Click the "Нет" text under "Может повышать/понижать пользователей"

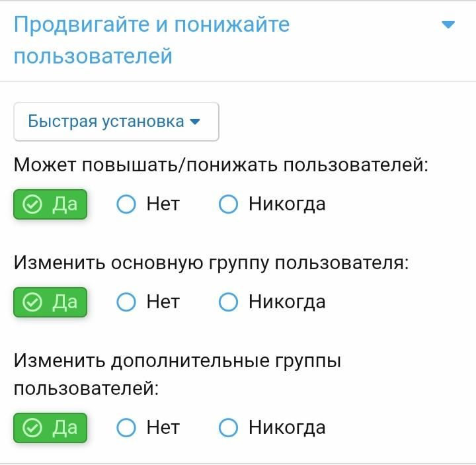163,204
